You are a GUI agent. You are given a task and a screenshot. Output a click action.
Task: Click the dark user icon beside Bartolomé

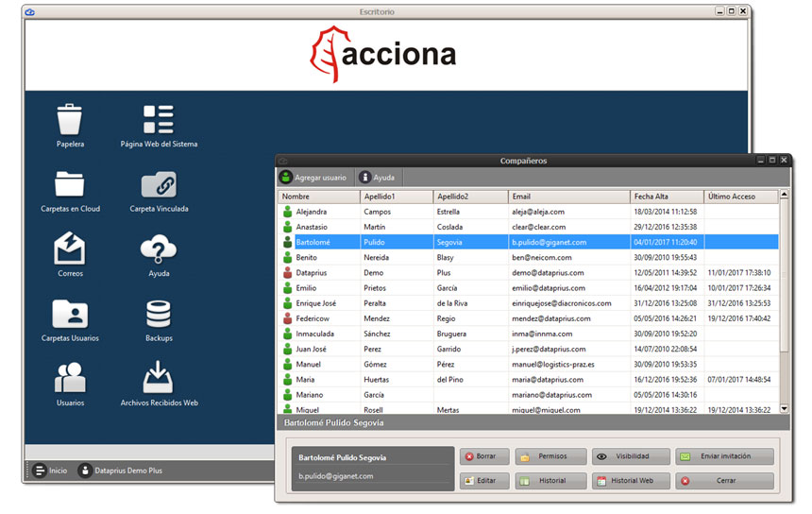287,242
